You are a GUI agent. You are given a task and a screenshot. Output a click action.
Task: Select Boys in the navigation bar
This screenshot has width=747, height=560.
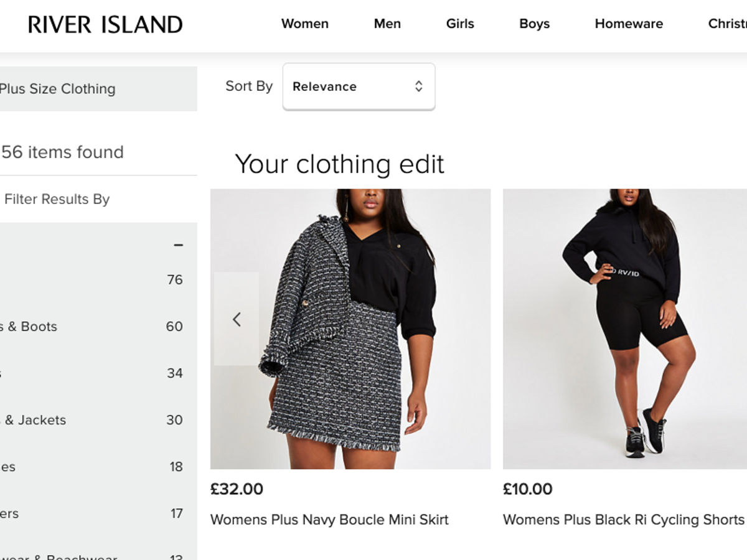click(534, 24)
